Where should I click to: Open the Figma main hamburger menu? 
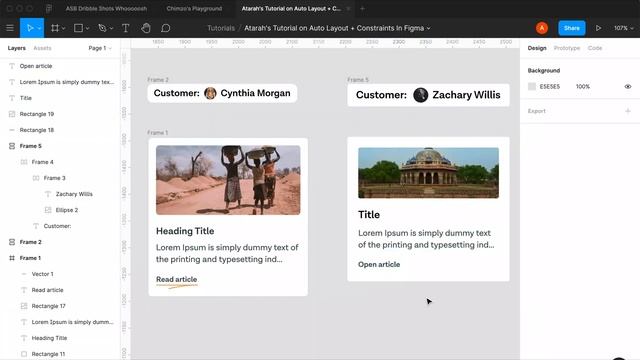pyautogui.click(x=10, y=28)
